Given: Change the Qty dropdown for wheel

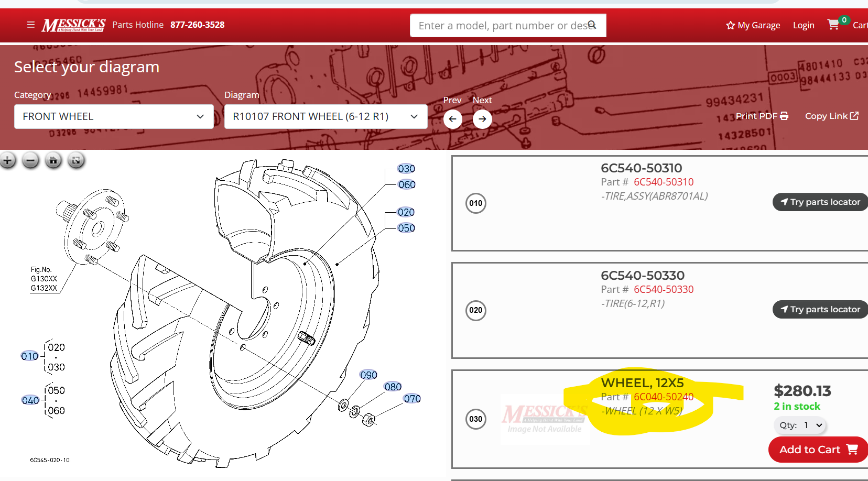Looking at the screenshot, I should [800, 425].
